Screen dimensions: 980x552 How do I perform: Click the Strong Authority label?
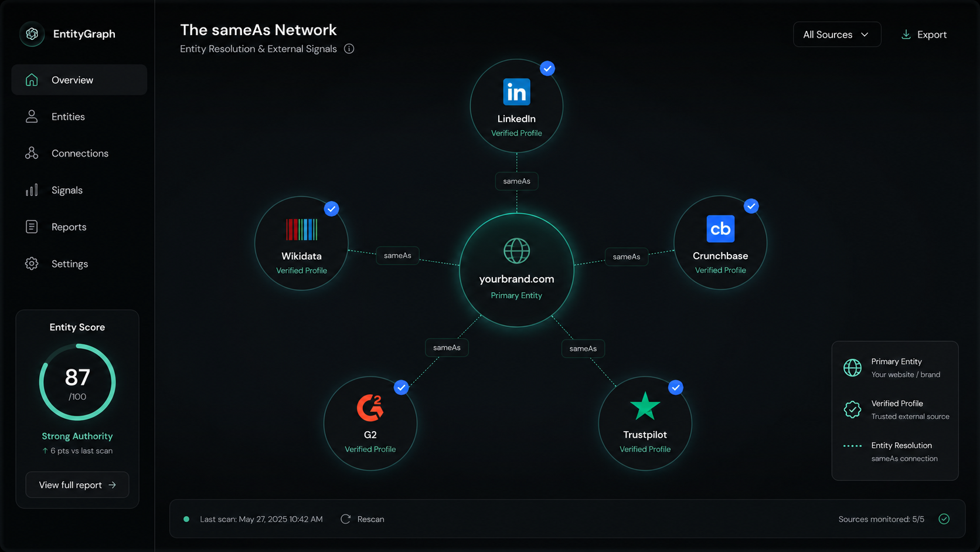[x=77, y=436]
